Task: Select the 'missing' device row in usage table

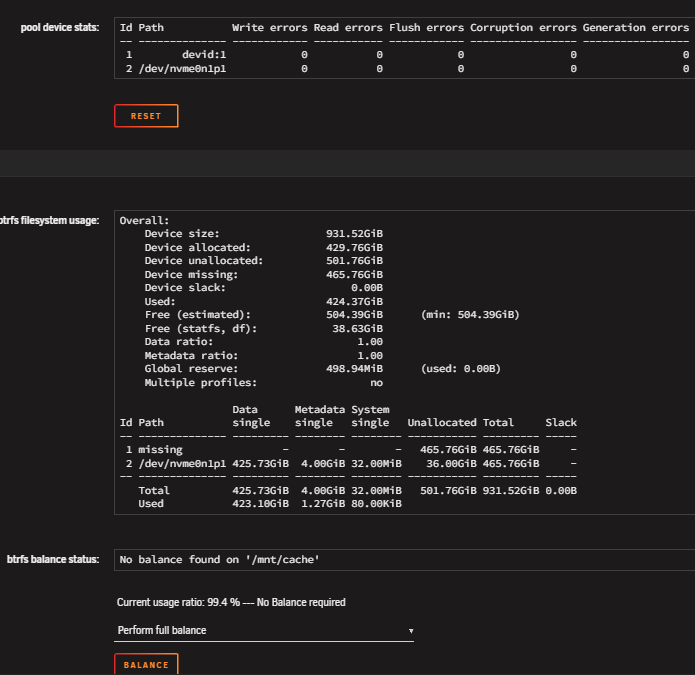Action: click(348, 449)
